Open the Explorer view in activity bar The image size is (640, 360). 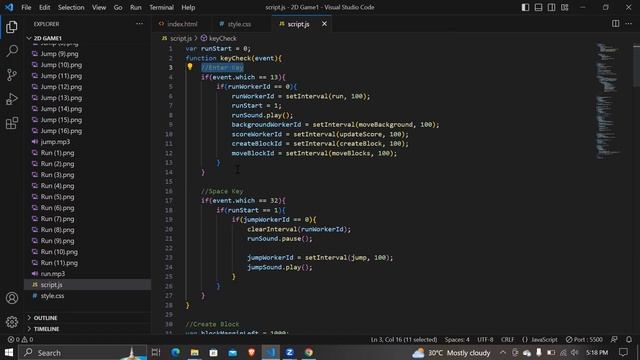tap(12, 27)
